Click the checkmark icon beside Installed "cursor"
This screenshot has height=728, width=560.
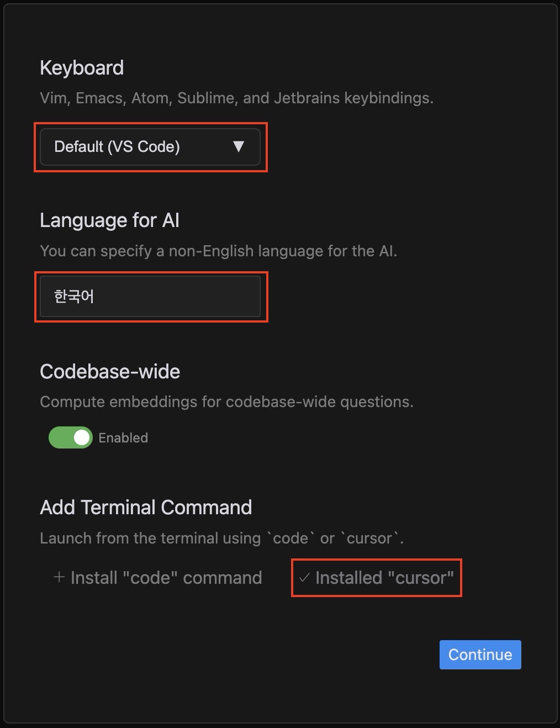[304, 578]
